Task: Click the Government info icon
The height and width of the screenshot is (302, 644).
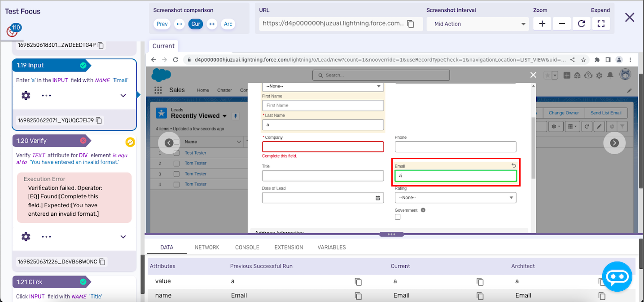Action: click(423, 210)
